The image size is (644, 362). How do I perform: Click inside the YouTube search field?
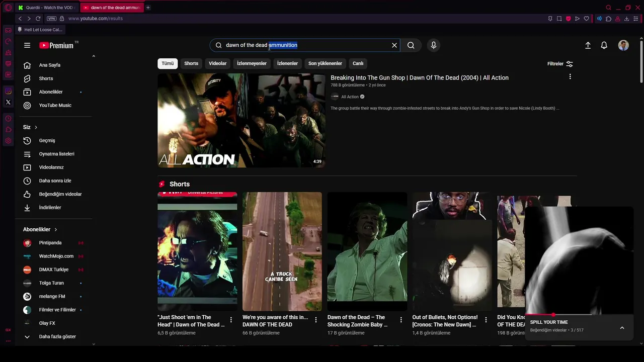pyautogui.click(x=304, y=45)
